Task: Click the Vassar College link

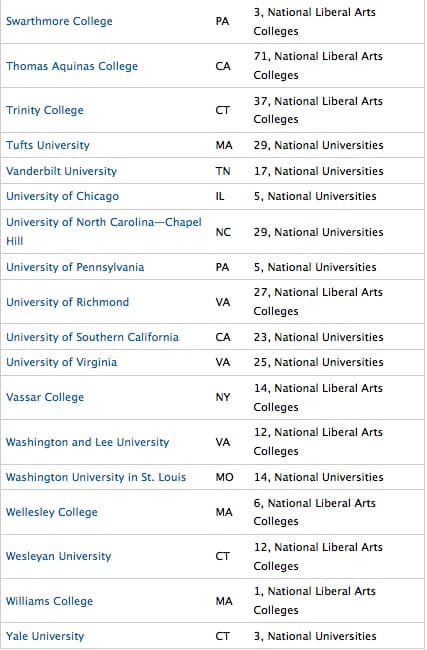Action: [45, 397]
